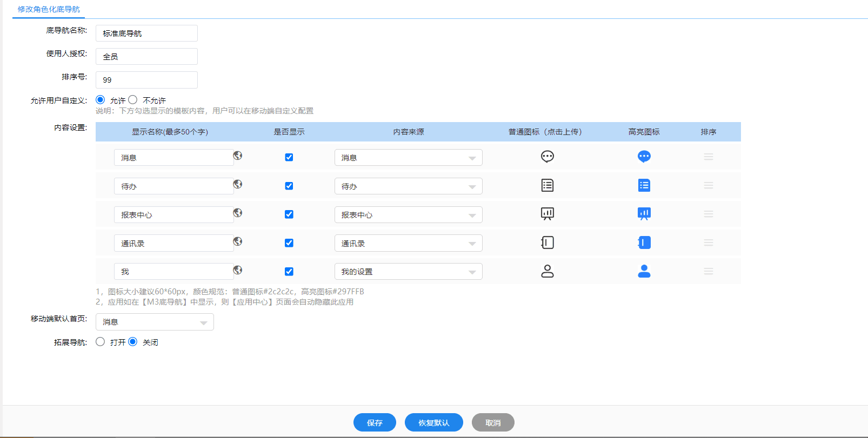Image resolution: width=868 pixels, height=438 pixels.
Task: Click the sort handle in 报表中心 row
Action: (709, 214)
